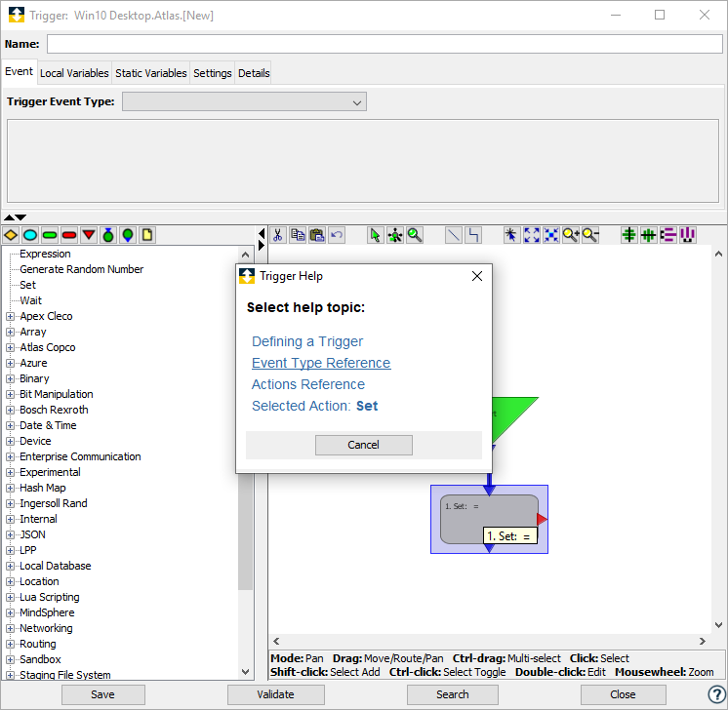The width and height of the screenshot is (728, 710).
Task: Expand the Lua Scripting tree node
Action: 10,597
